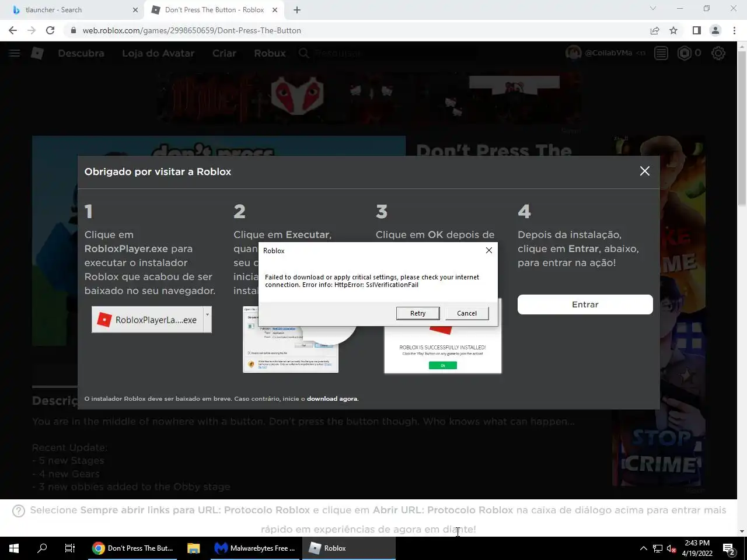Open the Roblox settings gear
This screenshot has width=747, height=560.
[x=718, y=53]
